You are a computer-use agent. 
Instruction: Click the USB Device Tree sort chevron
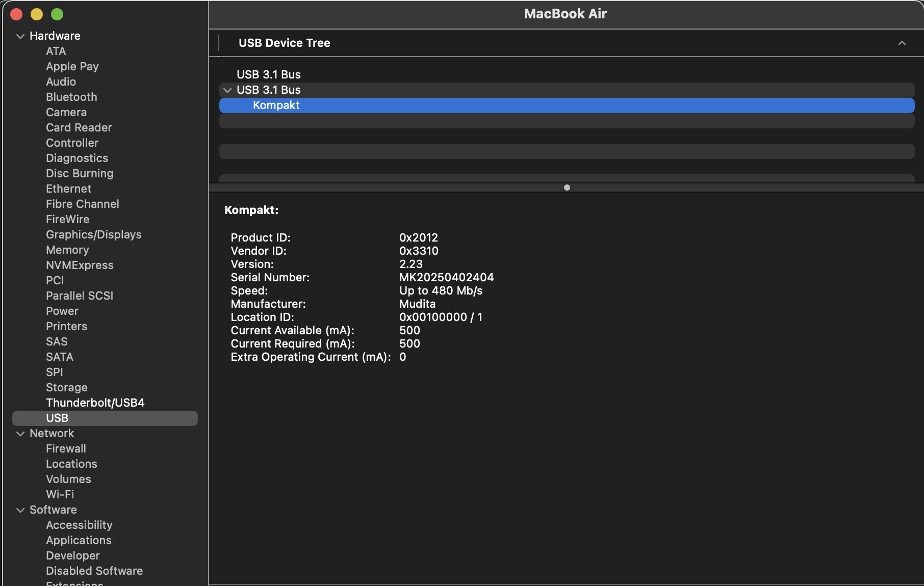(902, 43)
